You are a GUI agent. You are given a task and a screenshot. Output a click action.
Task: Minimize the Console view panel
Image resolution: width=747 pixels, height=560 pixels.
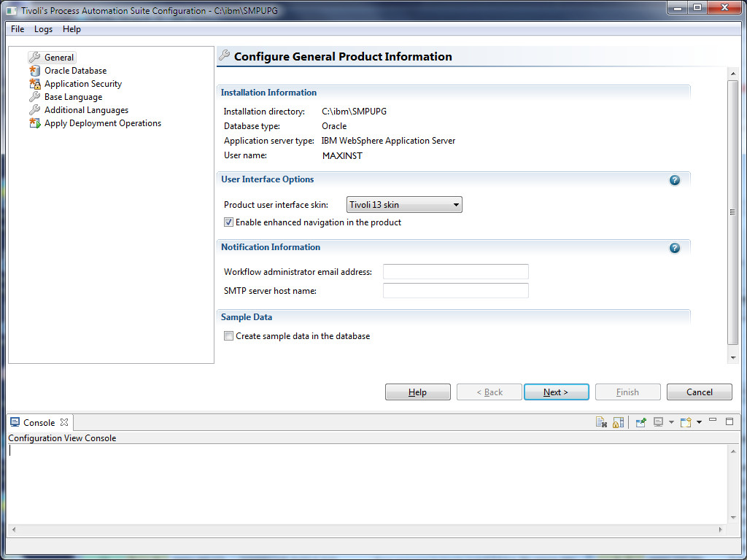713,421
